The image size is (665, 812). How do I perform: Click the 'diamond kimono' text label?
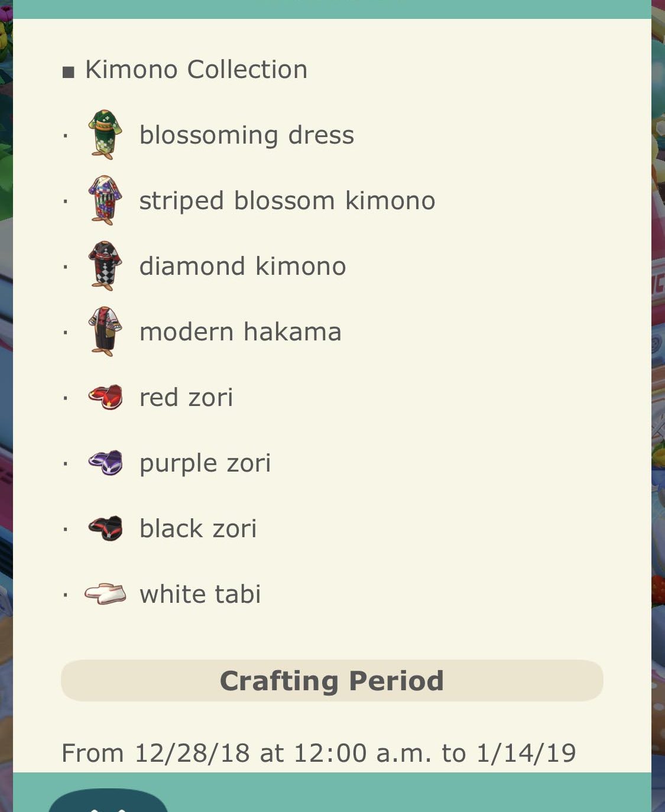(x=242, y=267)
